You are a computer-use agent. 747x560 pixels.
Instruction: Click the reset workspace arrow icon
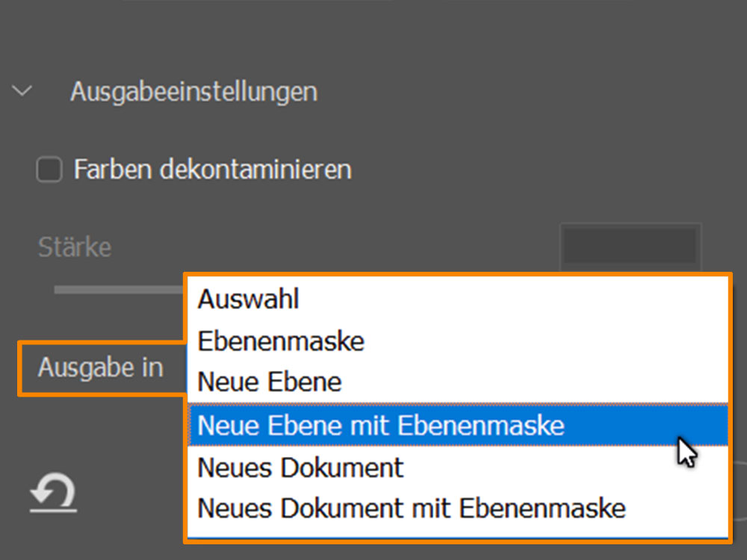click(53, 493)
